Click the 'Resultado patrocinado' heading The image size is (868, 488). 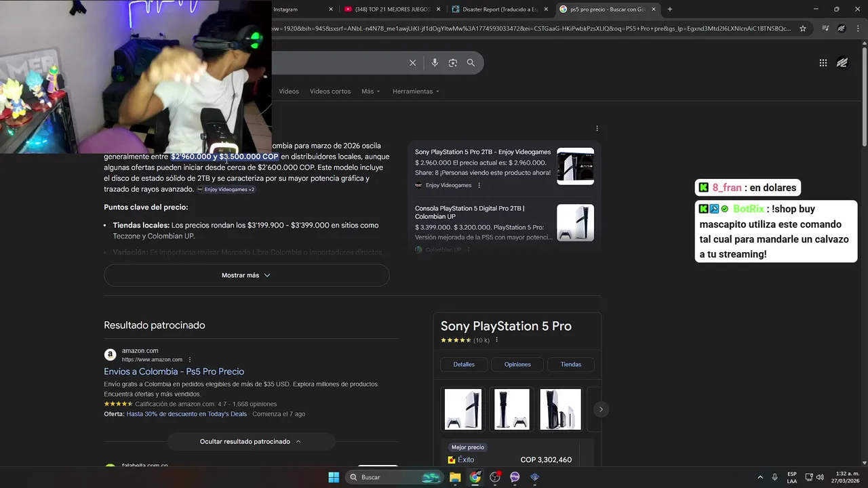point(155,325)
